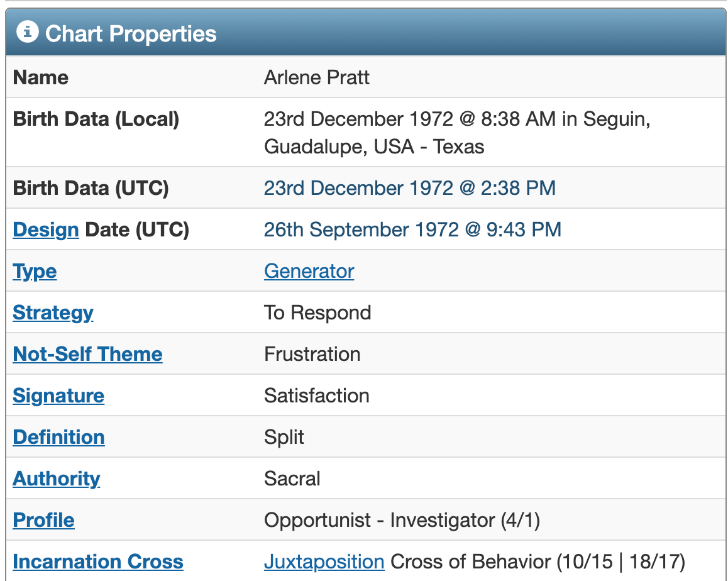Open the Authority link
This screenshot has height=581, width=728.
pyautogui.click(x=56, y=479)
